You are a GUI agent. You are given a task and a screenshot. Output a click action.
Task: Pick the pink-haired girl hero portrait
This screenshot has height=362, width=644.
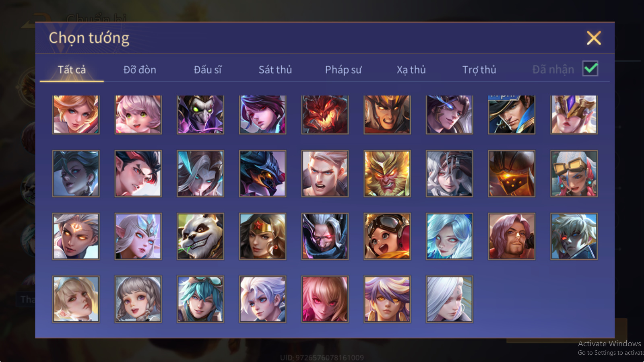point(138,114)
